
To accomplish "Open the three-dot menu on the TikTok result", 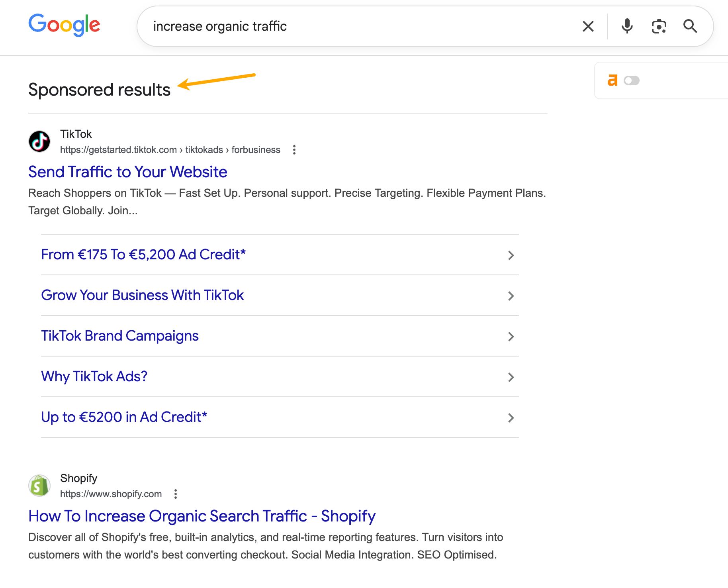I will tap(294, 150).
